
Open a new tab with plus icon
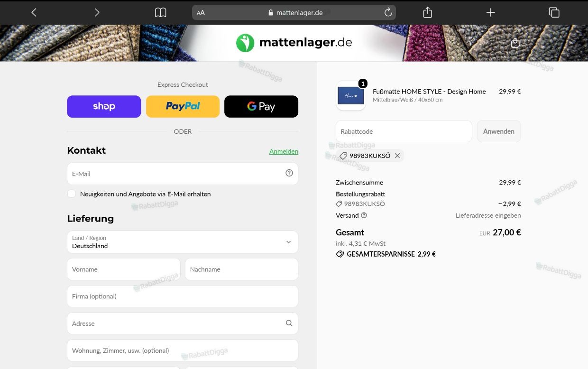click(491, 12)
